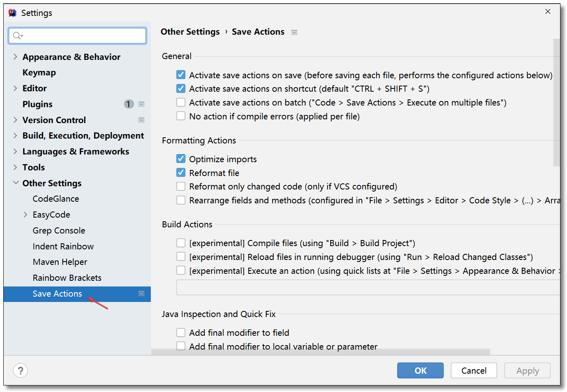Viewport: 567px width, 392px height.
Task: Check add final modifier to field
Action: [x=181, y=333]
